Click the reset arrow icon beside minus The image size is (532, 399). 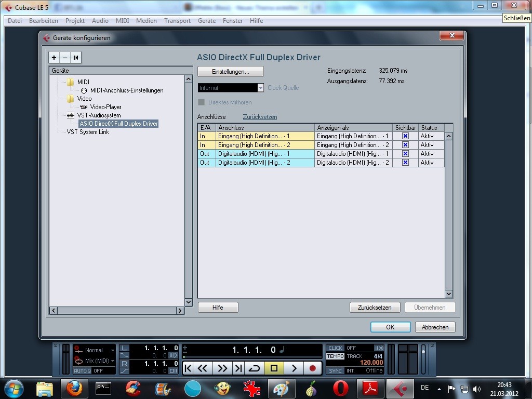[76, 58]
